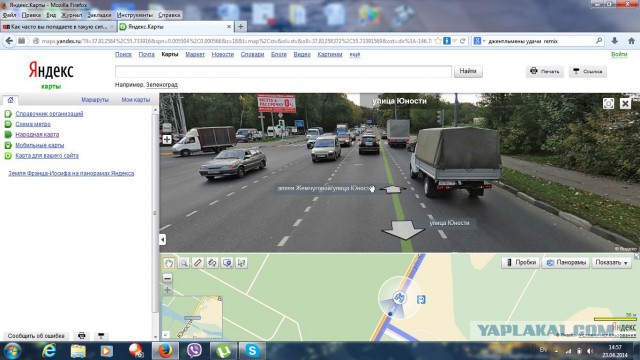
Task: Click print icon at sidebar bottom
Action: [x=82, y=336]
